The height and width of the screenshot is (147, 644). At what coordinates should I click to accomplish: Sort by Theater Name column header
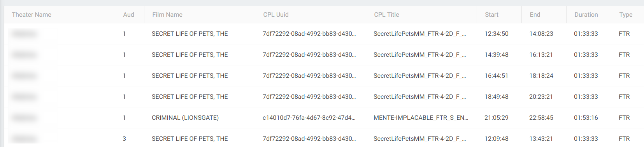point(32,15)
